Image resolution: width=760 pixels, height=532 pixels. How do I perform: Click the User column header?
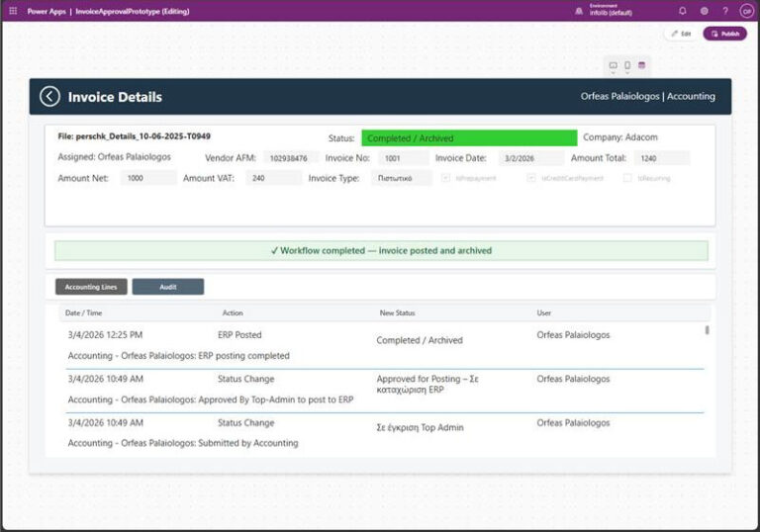coord(544,313)
